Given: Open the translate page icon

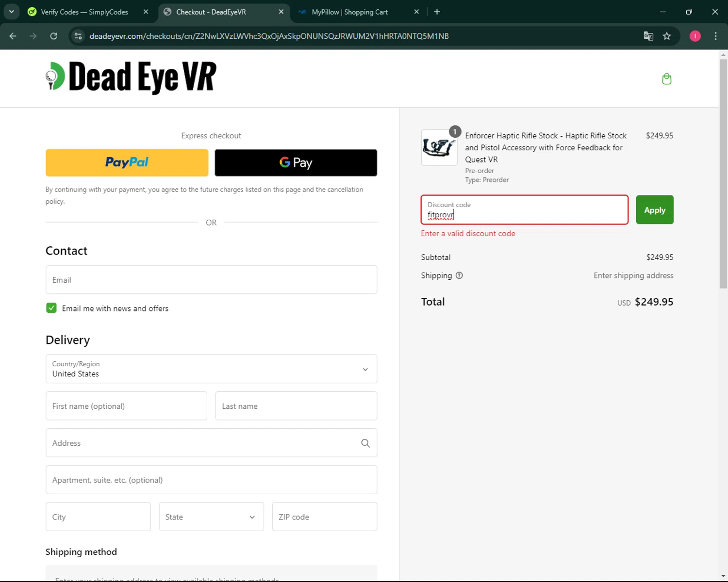Looking at the screenshot, I should pos(648,36).
